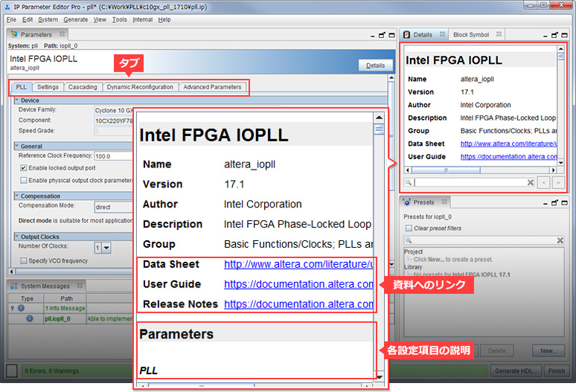Image resolution: width=576 pixels, height=392 pixels.
Task: Click the 0 Errors, 0 Warnings progress bar
Action: (x=255, y=370)
